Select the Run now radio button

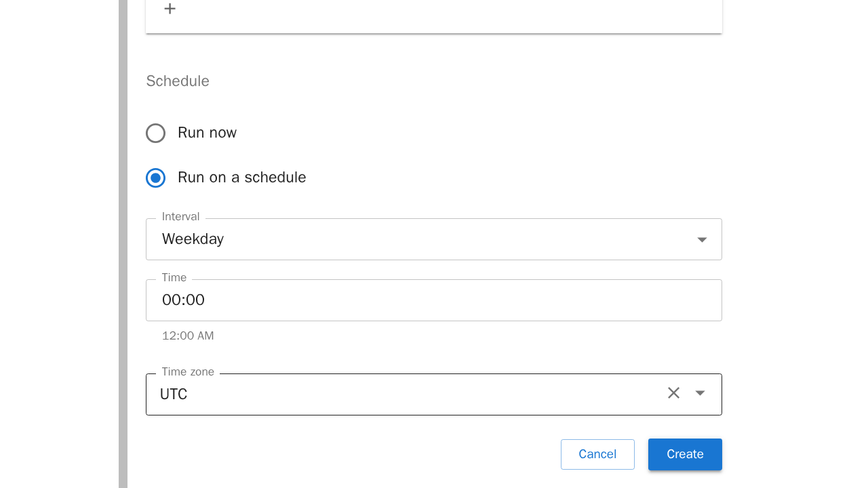pyautogui.click(x=156, y=133)
